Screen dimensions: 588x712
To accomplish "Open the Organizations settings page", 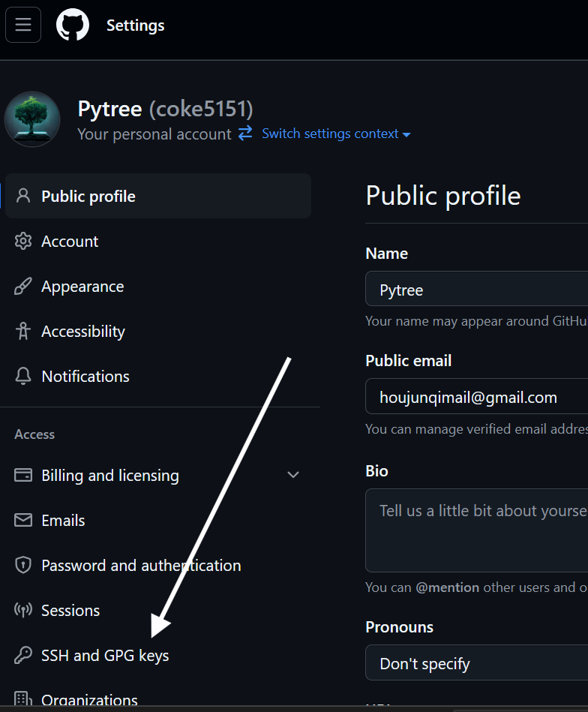I will [x=158, y=699].
